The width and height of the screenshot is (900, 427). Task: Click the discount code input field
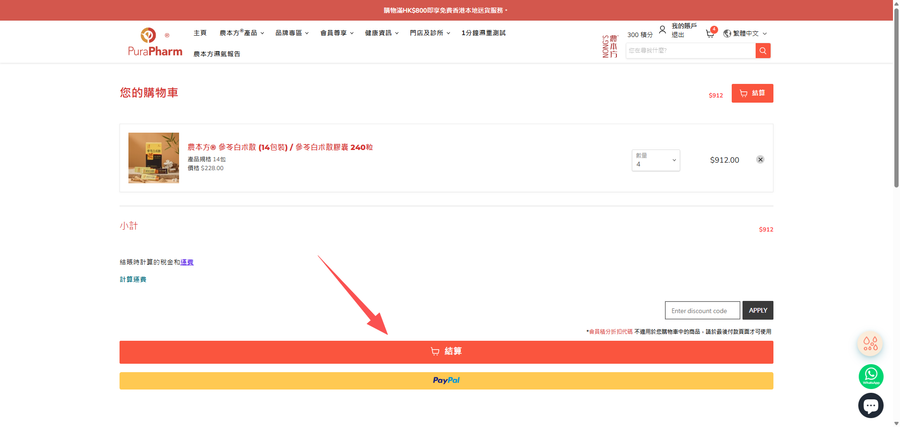tap(702, 310)
